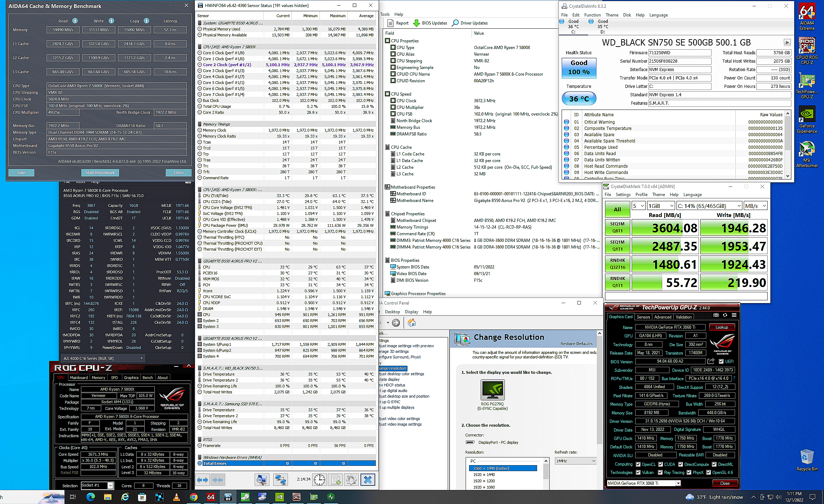This screenshot has width=824, height=504.
Task: Toggle DirectCompute checkbox in GPU-Z
Action: click(680, 464)
